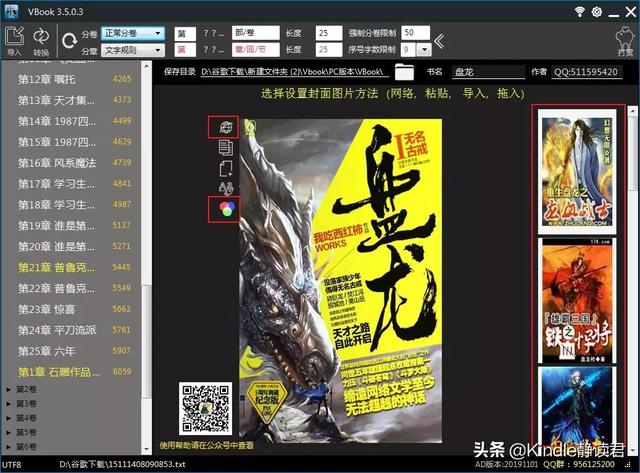Expand the 第3卷 tree node

point(8,404)
